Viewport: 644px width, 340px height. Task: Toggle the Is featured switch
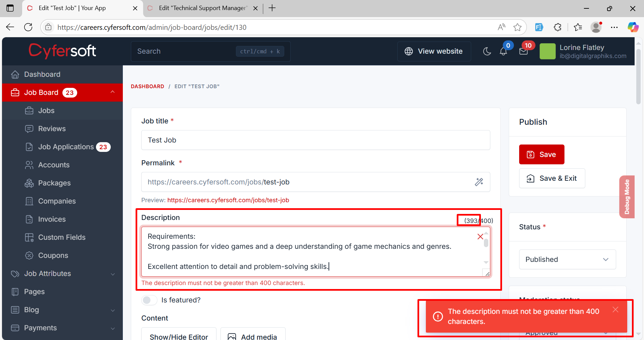tap(149, 300)
